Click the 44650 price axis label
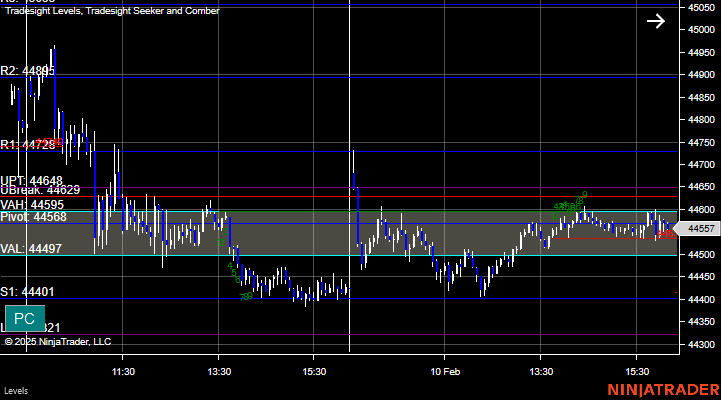The image size is (721, 400). tap(702, 187)
